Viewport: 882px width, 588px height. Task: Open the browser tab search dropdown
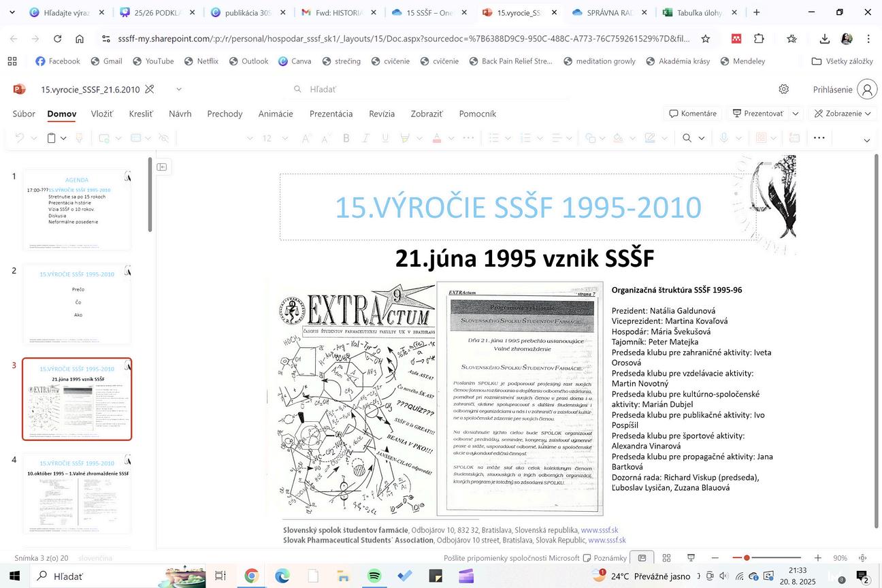point(12,12)
